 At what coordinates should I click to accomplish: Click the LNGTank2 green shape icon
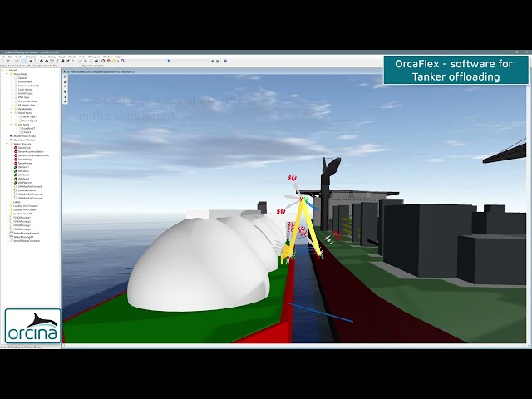pos(16,171)
